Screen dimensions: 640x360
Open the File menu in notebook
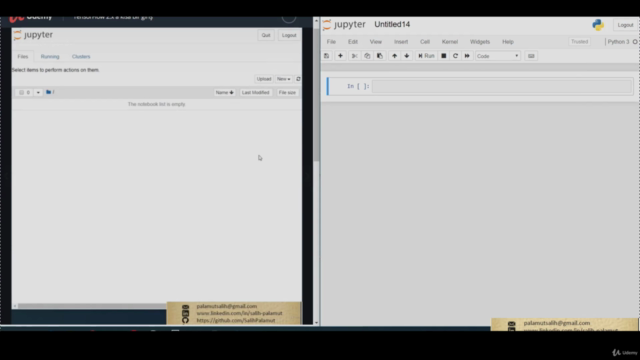tap(331, 42)
